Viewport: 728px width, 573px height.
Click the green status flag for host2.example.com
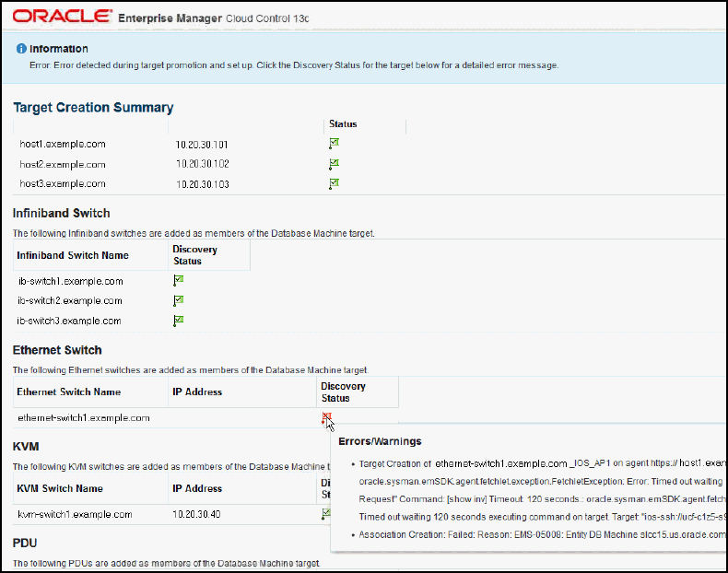(x=334, y=164)
